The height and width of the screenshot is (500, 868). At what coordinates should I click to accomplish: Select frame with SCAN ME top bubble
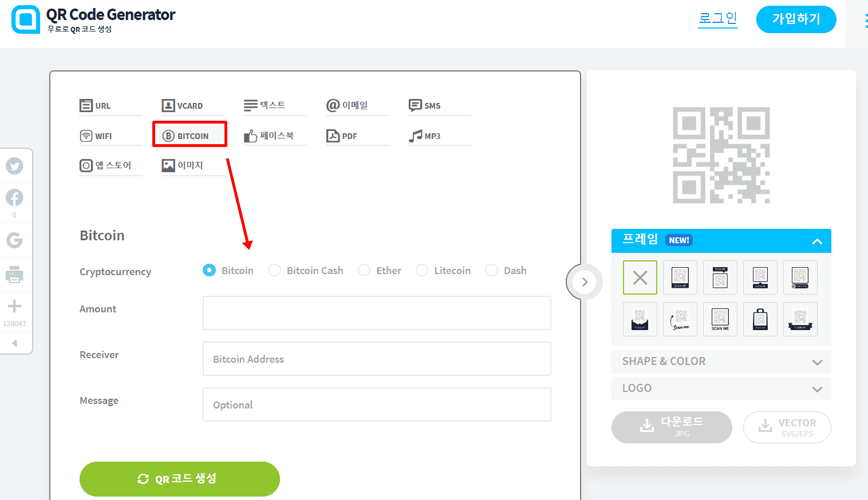[x=720, y=277]
